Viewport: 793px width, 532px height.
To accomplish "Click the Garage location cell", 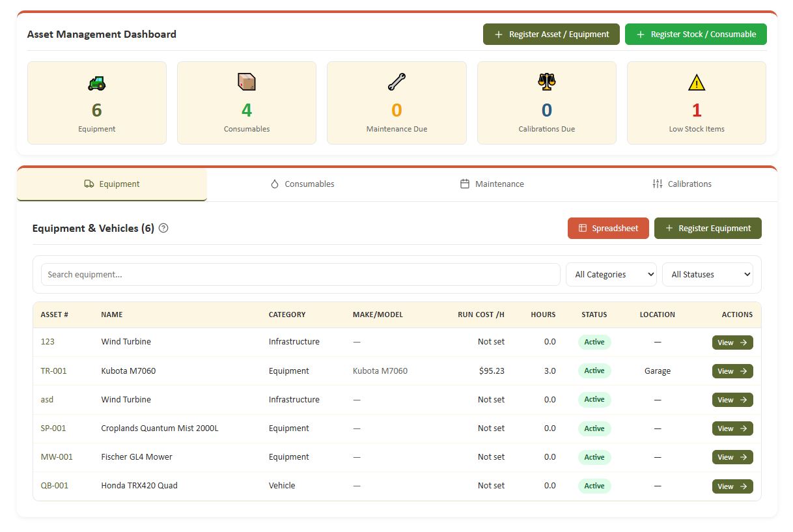I will pos(658,371).
